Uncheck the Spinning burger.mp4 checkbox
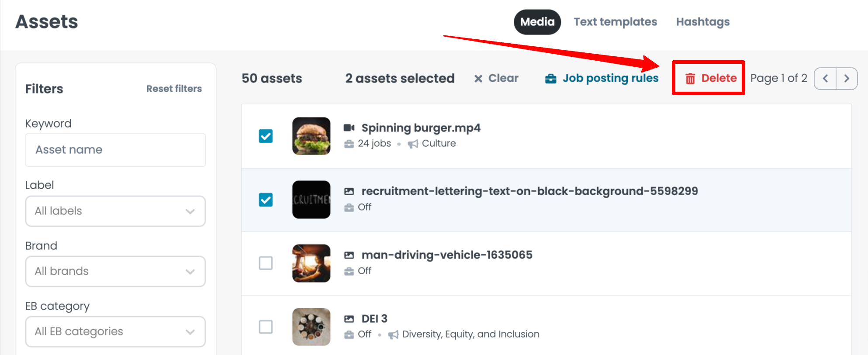868x355 pixels. pyautogui.click(x=266, y=136)
